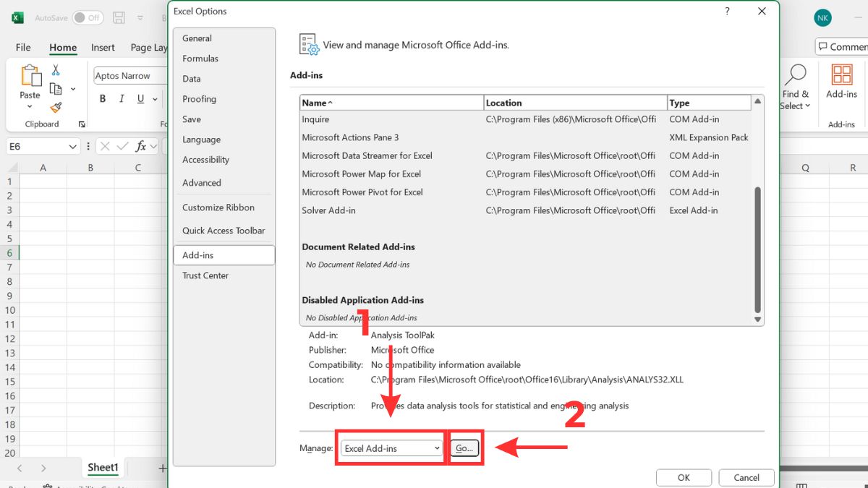868x488 pixels.
Task: Click the add-ins header icon in dialog
Action: click(x=309, y=45)
